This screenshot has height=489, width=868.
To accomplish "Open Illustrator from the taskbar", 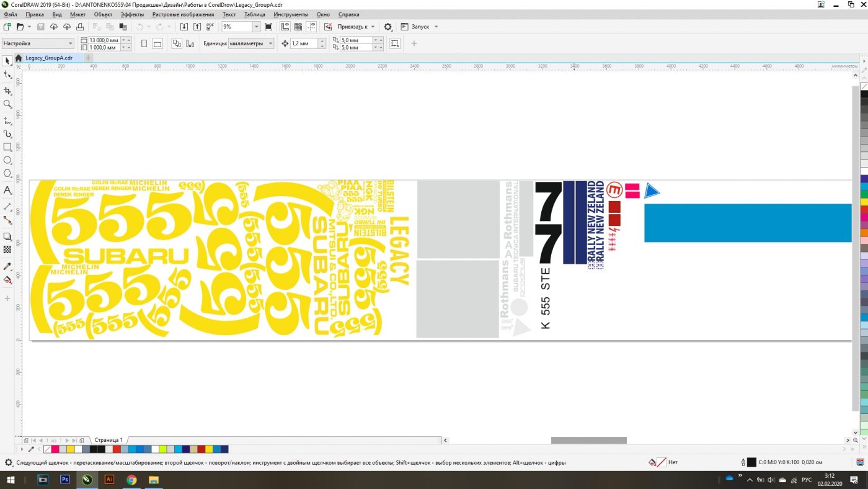I will 109,480.
